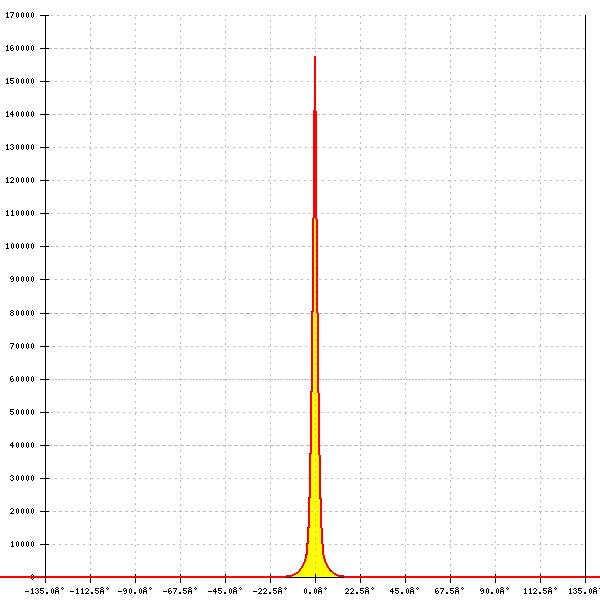The image size is (600, 600).
Task: Select the -112.5 degree x-axis label
Action: (x=90, y=591)
